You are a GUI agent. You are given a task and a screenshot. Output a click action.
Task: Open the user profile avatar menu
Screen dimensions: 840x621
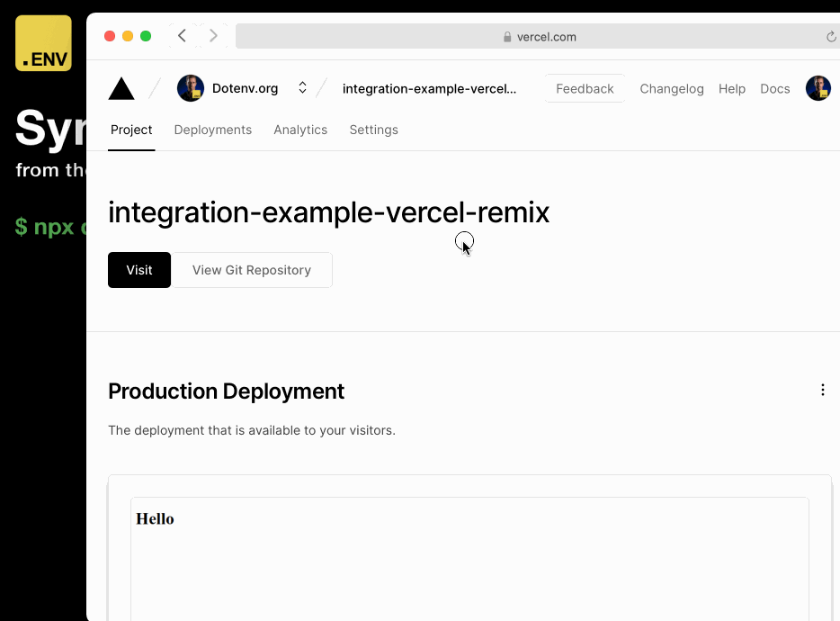818,88
